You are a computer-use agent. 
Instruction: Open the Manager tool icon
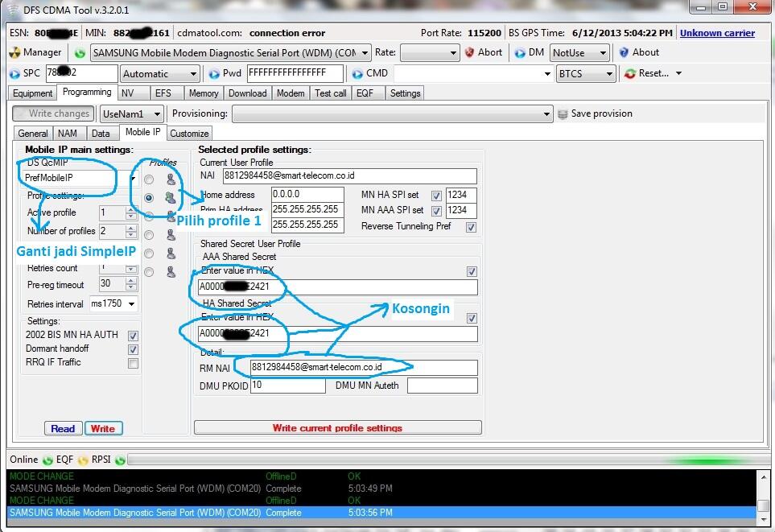pyautogui.click(x=14, y=52)
